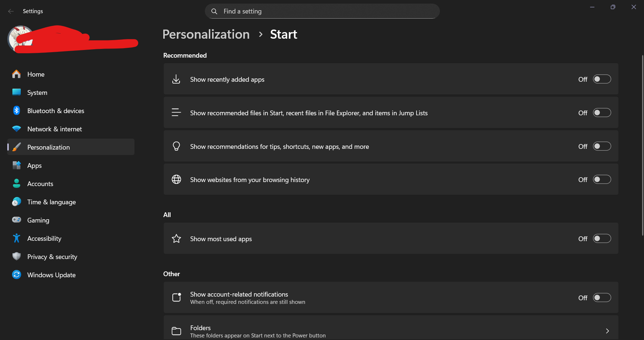Screen dimensions: 644x340
Task: Go to Time & language settings
Action: (x=51, y=202)
